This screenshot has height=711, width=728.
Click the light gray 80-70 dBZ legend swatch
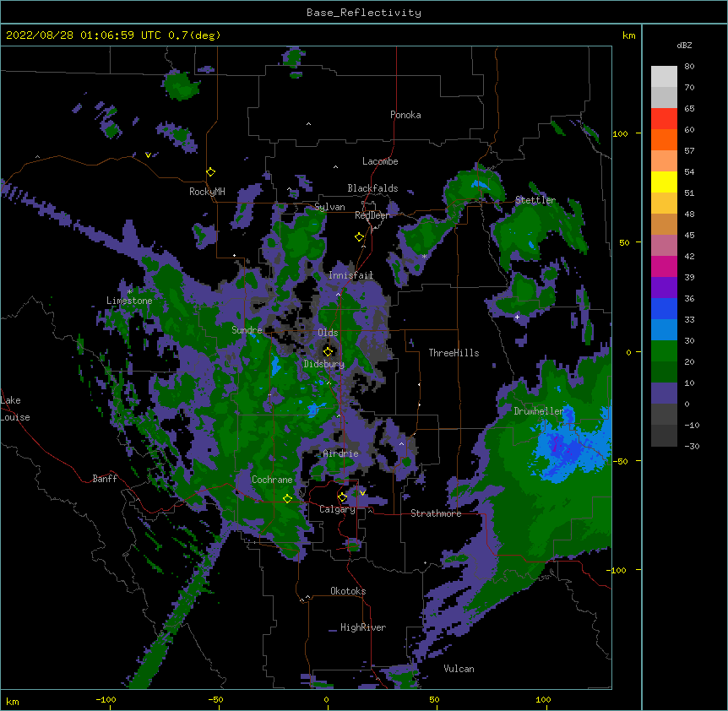tap(664, 77)
